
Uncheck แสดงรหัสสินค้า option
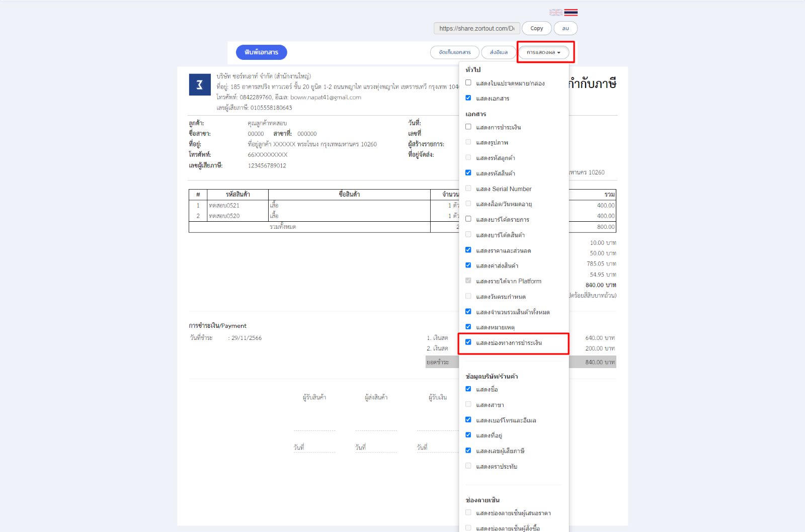click(468, 173)
